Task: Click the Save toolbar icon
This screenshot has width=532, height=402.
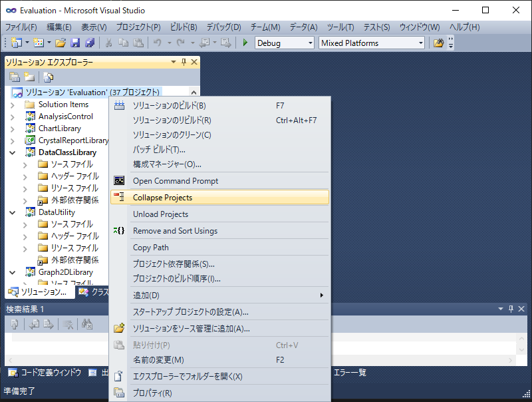Action: pos(75,43)
